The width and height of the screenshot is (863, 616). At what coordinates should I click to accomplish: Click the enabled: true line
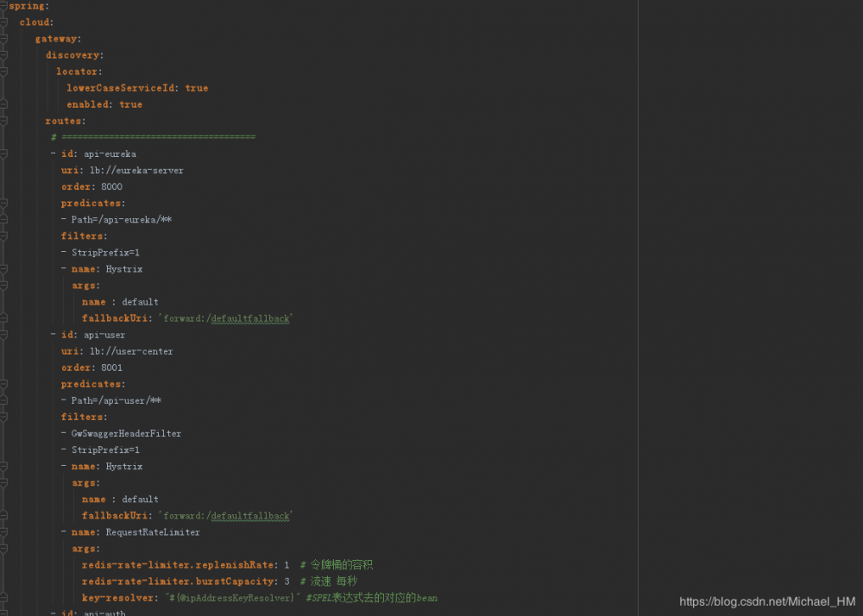coord(104,104)
